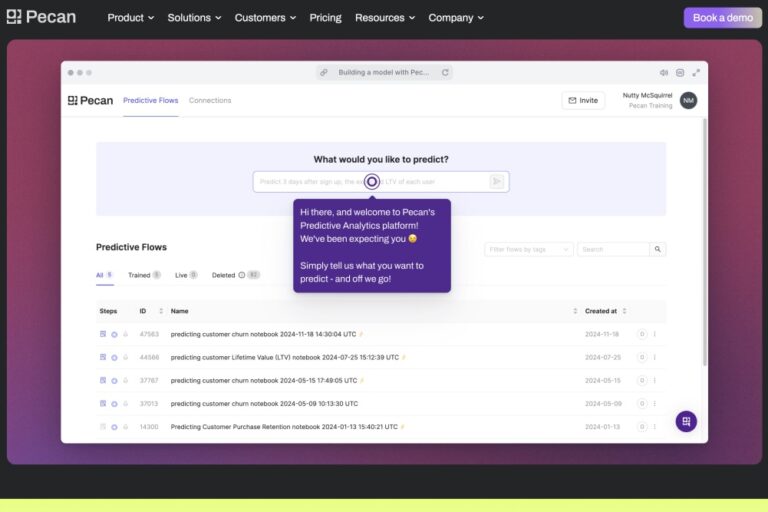768x512 pixels.
Task: Click the pulsing circle hotspot in prompt box
Action: pyautogui.click(x=372, y=182)
